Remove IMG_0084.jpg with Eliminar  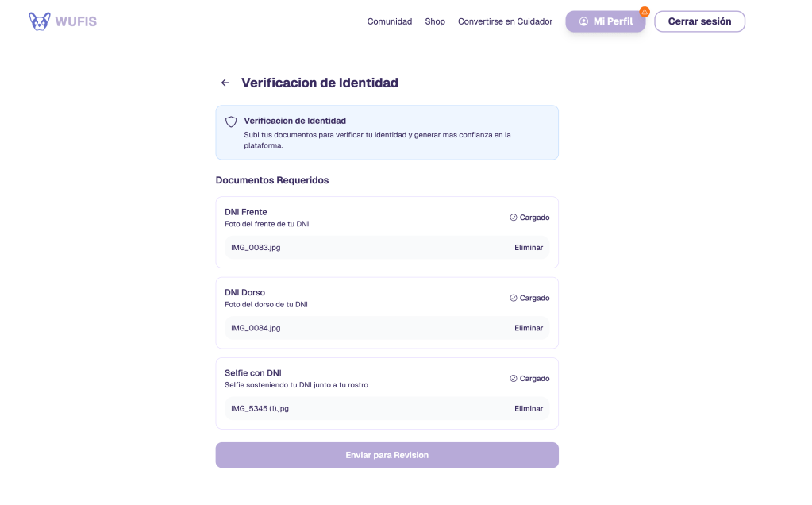[529, 328]
